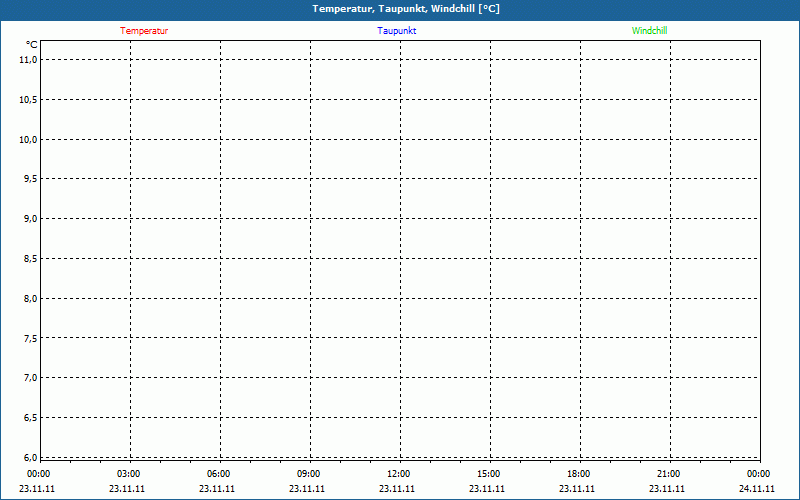This screenshot has width=800, height=500.
Task: Click the blue Taupunkt legend label
Action: 396,31
